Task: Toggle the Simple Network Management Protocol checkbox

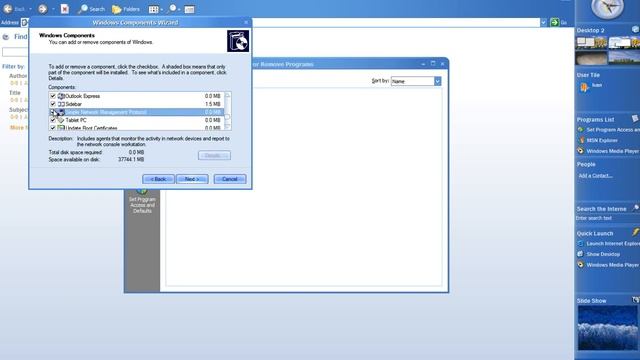Action: (53, 112)
